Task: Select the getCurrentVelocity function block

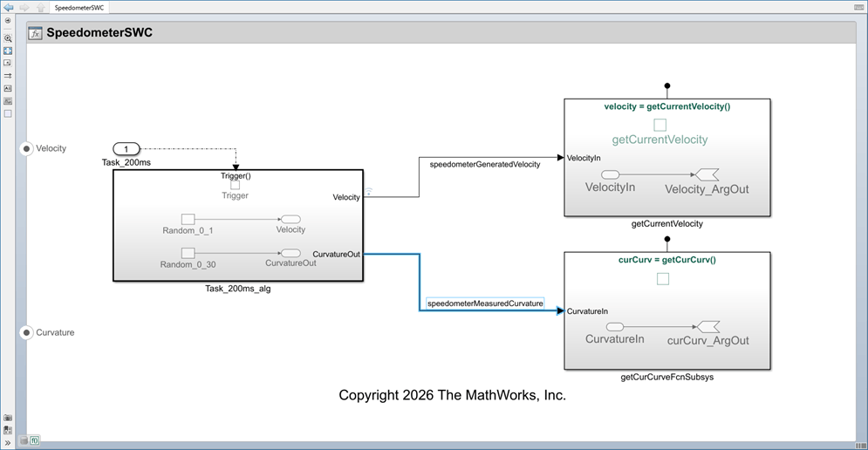Action: [667, 158]
